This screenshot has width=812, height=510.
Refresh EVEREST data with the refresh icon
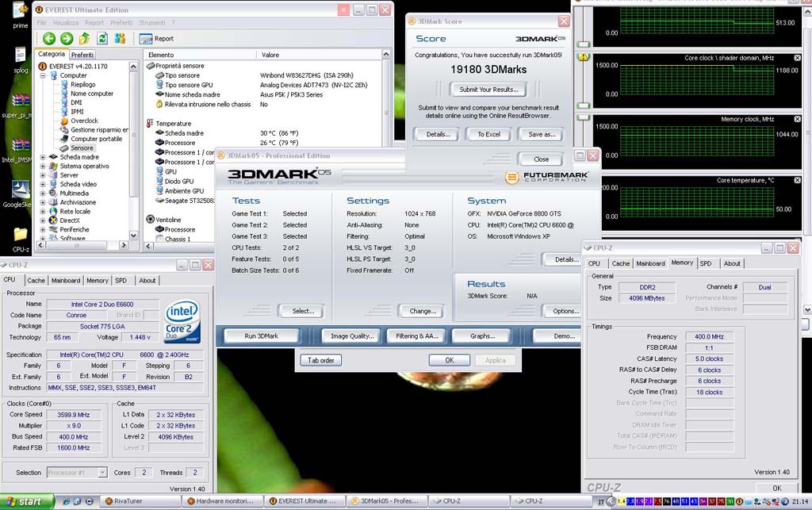pyautogui.click(x=102, y=38)
